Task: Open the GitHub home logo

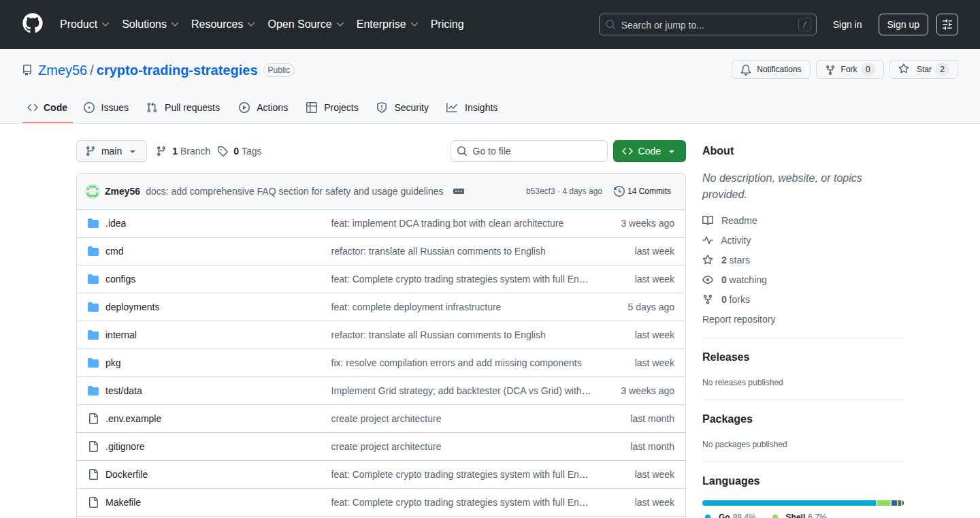Action: [33, 25]
